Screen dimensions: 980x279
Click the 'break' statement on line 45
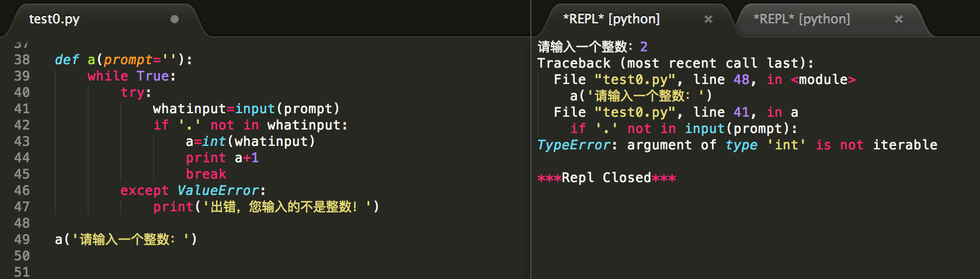click(206, 174)
